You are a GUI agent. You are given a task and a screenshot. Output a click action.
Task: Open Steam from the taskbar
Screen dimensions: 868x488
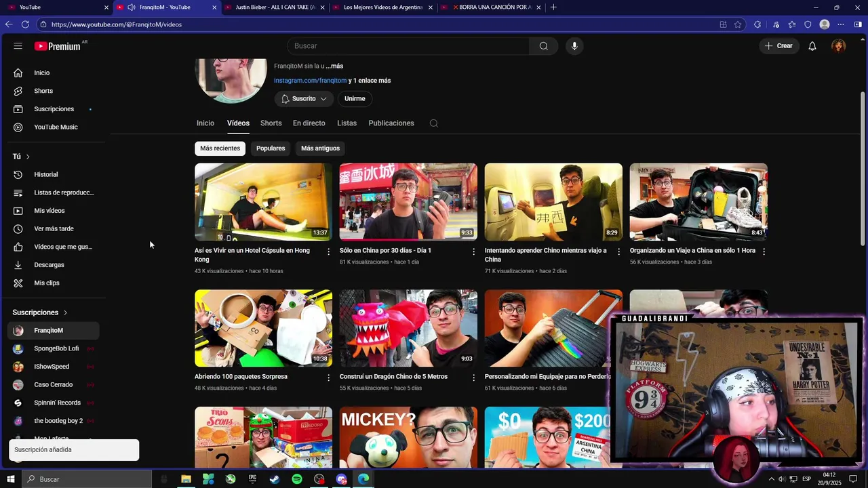point(275,479)
